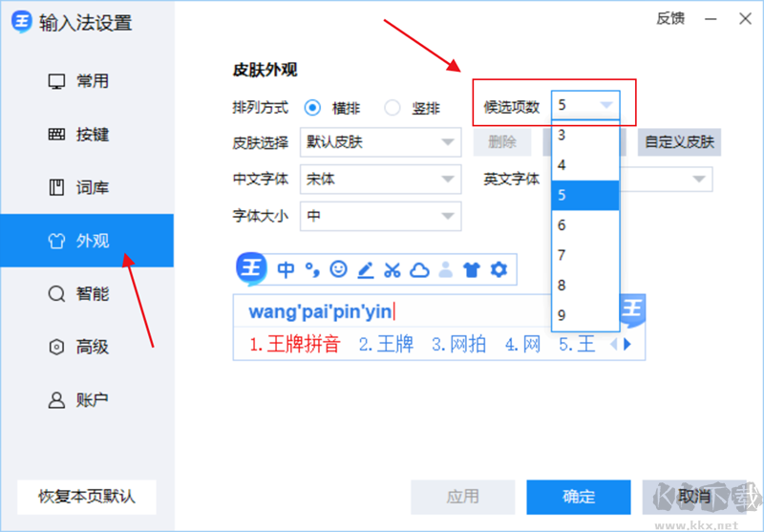
Task: Choose 4 in the candidate count list
Action: click(x=585, y=165)
